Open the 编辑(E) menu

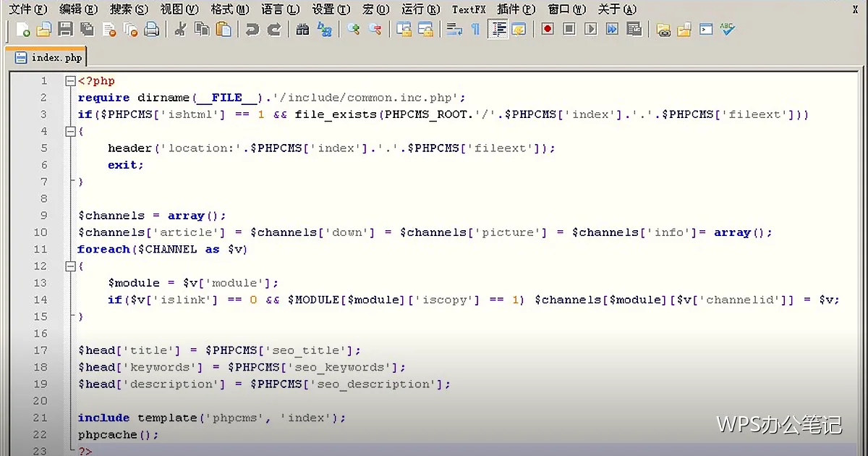point(78,9)
